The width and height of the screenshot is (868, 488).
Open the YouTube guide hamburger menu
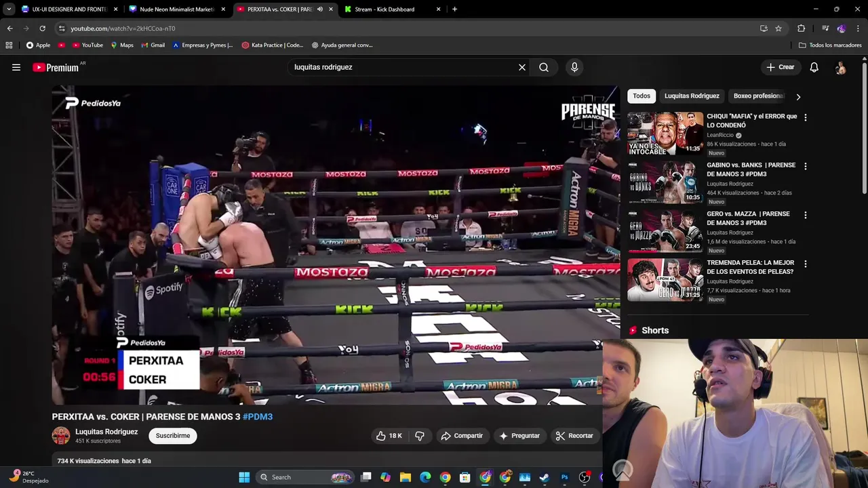16,67
